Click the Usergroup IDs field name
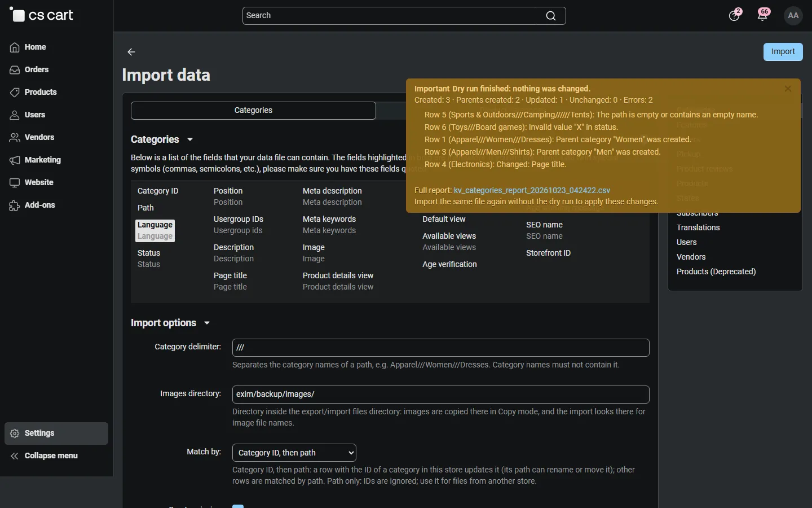 tap(239, 219)
